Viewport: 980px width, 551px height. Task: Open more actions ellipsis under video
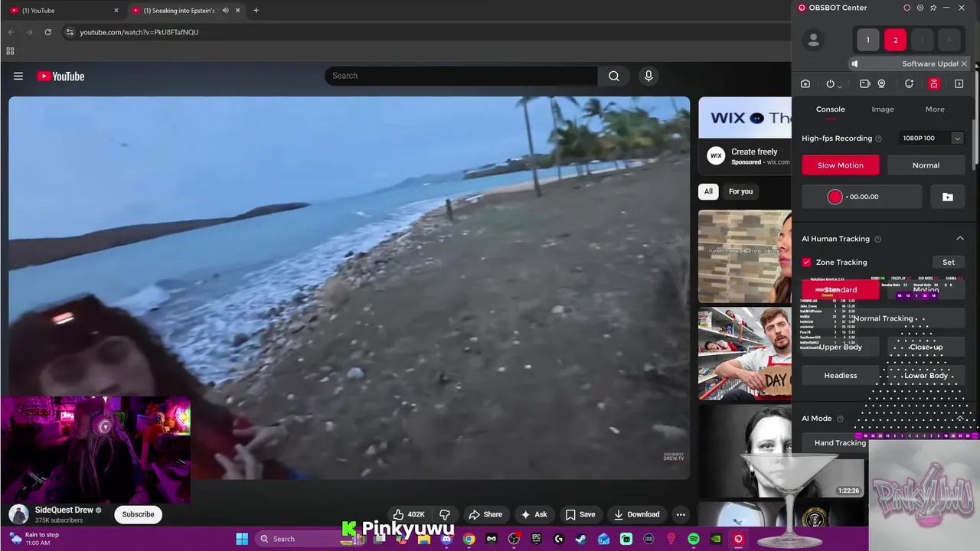[x=681, y=514]
